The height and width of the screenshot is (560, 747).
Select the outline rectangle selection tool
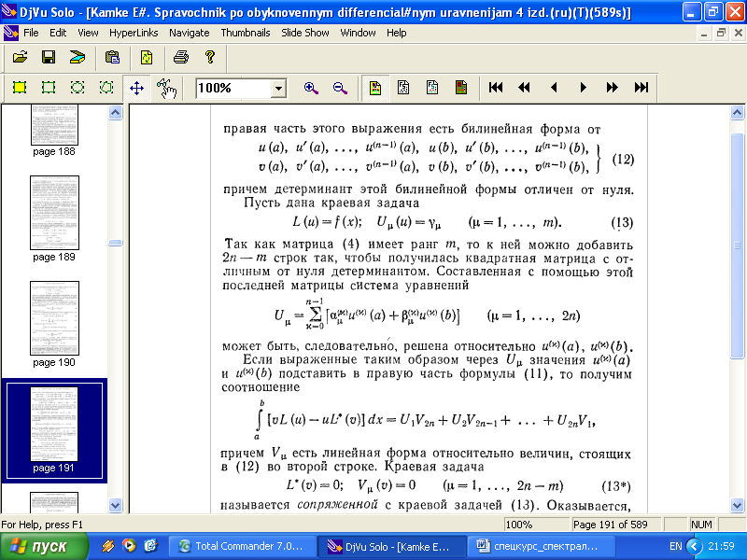tap(49, 88)
